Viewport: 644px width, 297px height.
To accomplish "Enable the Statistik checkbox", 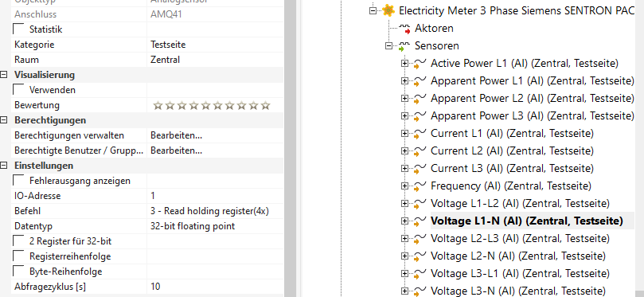I will [x=18, y=29].
